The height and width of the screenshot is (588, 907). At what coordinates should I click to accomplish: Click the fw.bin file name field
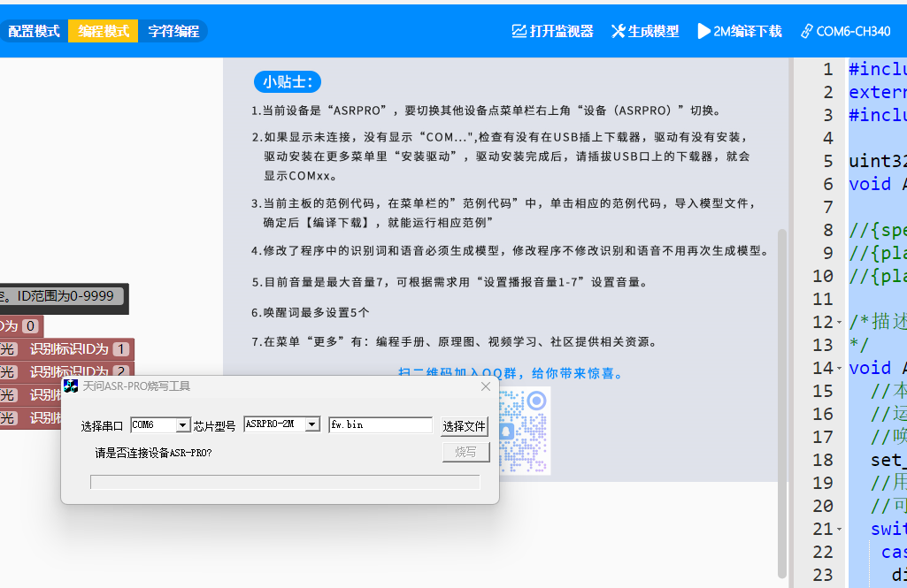(380, 425)
